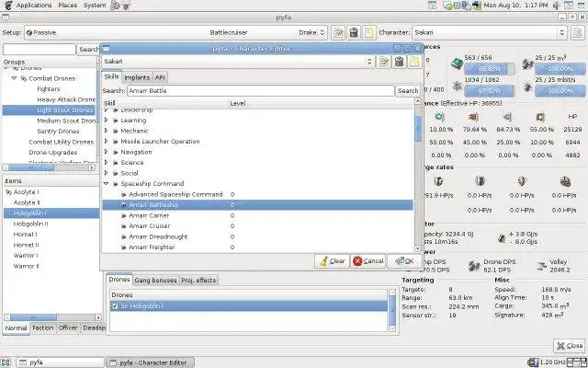The height and width of the screenshot is (368, 588).
Task: Click the Search button in Character Editor
Action: coord(408,90)
